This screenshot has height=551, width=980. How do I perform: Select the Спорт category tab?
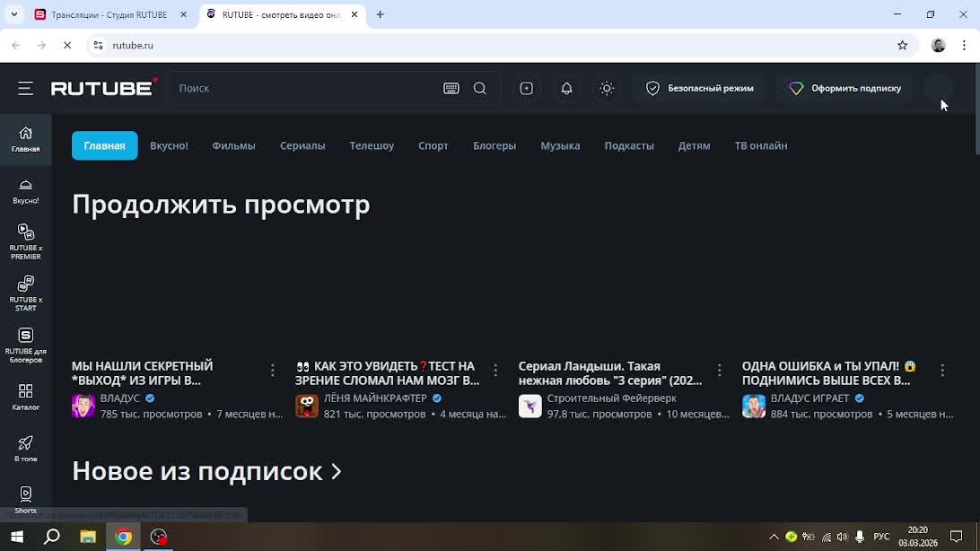433,145
